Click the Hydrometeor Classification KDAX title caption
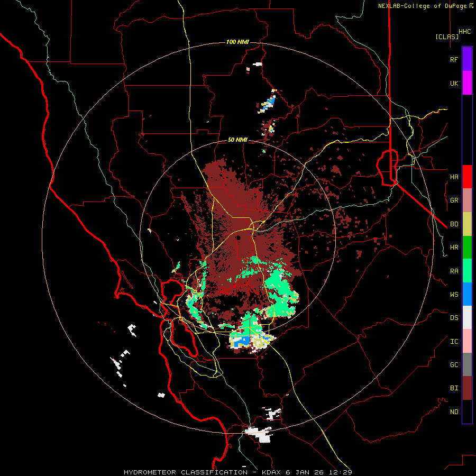The image size is (476, 476). click(x=237, y=472)
